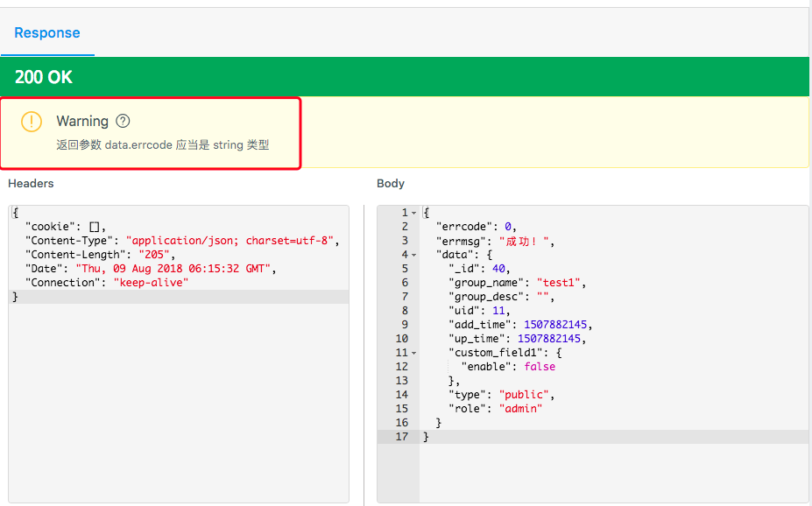Click the green 200 OK status bar
Viewport: 812px width, 506px height.
pos(404,77)
